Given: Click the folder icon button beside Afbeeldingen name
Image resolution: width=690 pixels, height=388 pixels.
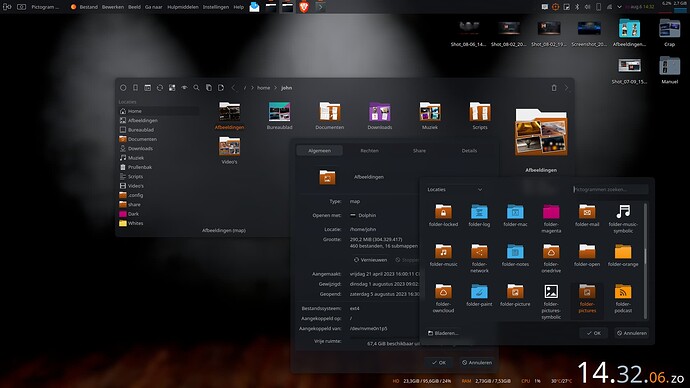Looking at the screenshot, I should point(327,177).
